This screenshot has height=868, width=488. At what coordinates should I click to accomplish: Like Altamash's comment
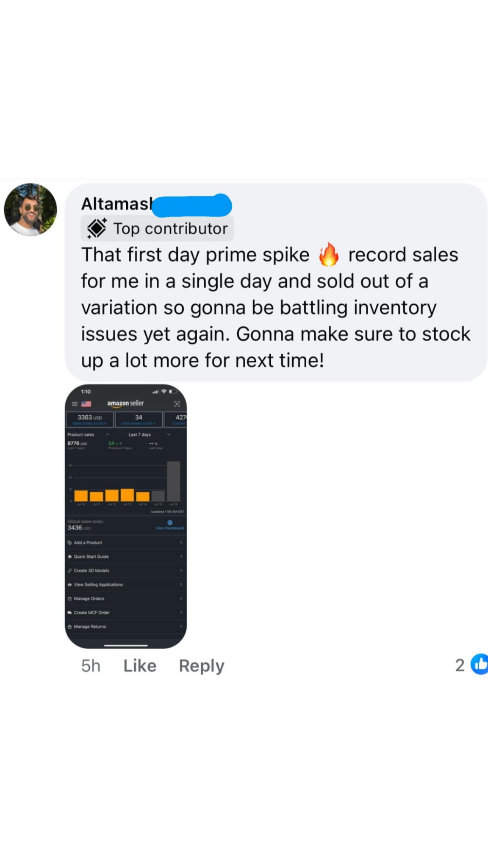(x=140, y=666)
